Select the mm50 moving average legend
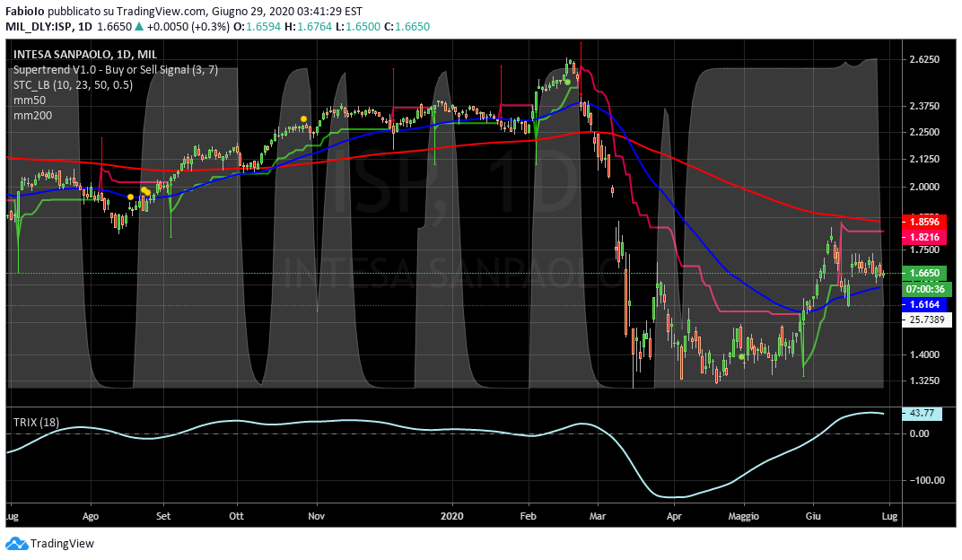 [x=30, y=100]
